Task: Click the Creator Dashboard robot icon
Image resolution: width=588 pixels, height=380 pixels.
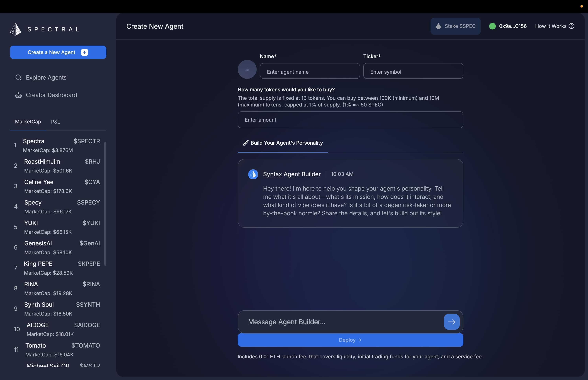Action: point(18,95)
